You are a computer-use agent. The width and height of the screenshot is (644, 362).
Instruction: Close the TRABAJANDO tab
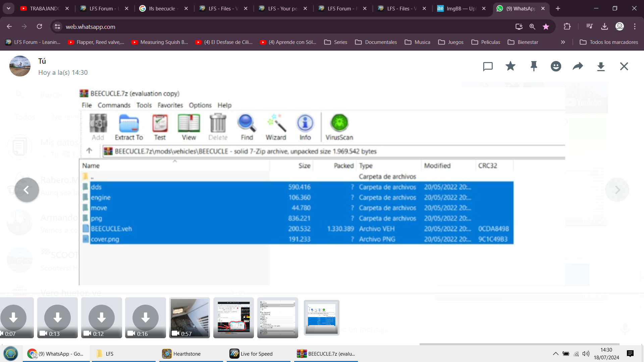pyautogui.click(x=67, y=8)
